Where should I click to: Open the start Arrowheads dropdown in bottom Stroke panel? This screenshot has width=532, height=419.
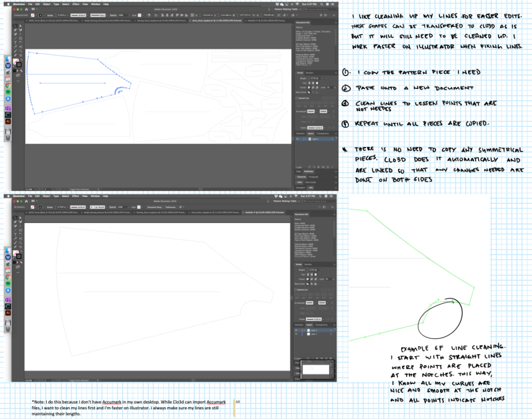(x=315, y=303)
